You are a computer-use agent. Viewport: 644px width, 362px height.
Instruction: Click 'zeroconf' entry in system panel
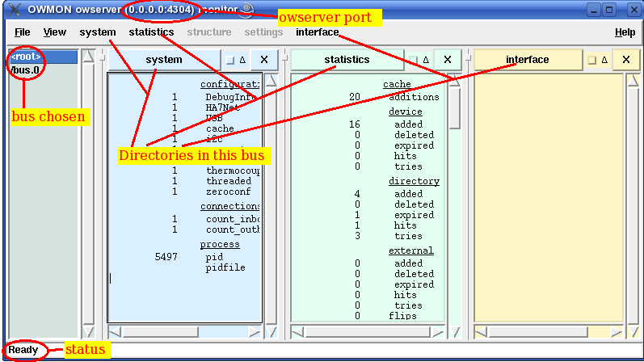229,192
